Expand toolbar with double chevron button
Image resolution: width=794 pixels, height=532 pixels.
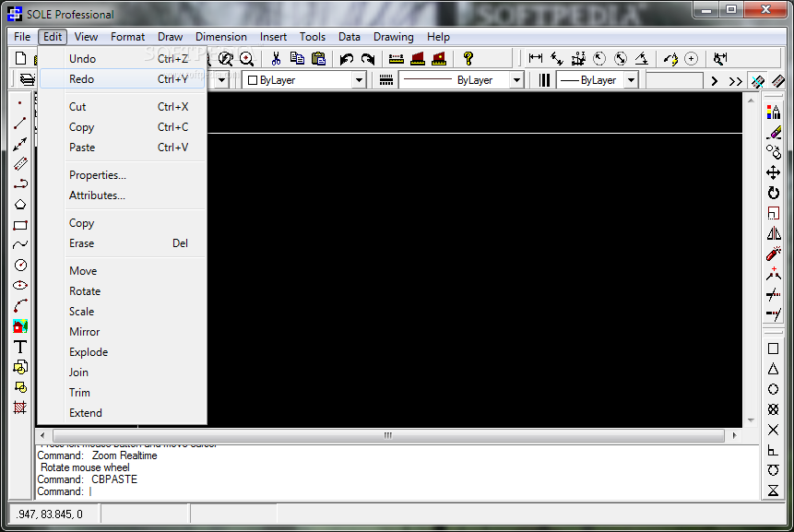[735, 81]
